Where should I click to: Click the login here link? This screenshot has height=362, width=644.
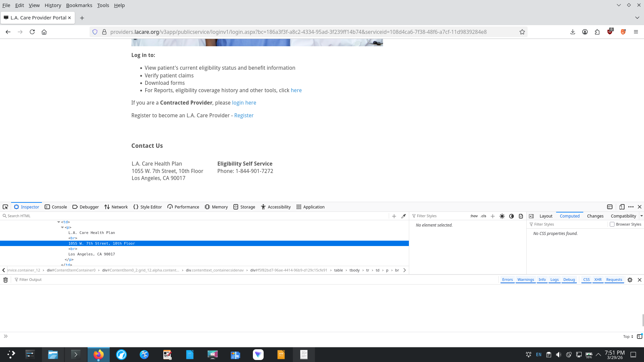[244, 103]
